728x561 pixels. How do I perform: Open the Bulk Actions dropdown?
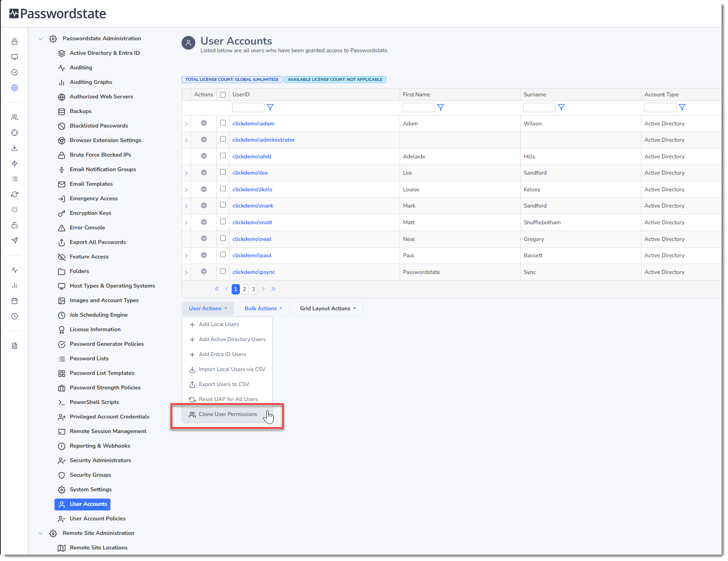[263, 309]
